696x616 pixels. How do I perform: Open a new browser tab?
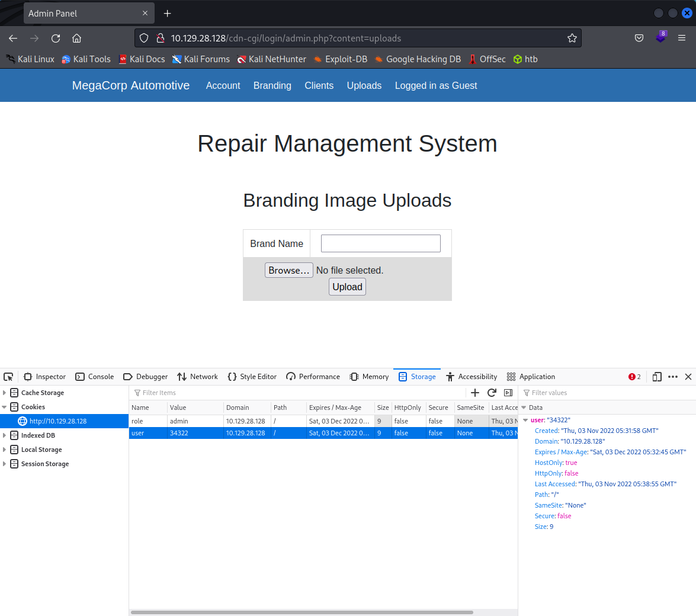pyautogui.click(x=167, y=13)
